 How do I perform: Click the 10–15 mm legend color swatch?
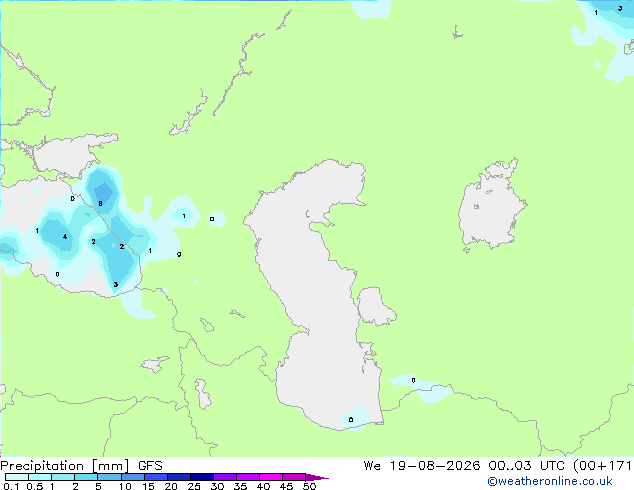click(x=133, y=477)
